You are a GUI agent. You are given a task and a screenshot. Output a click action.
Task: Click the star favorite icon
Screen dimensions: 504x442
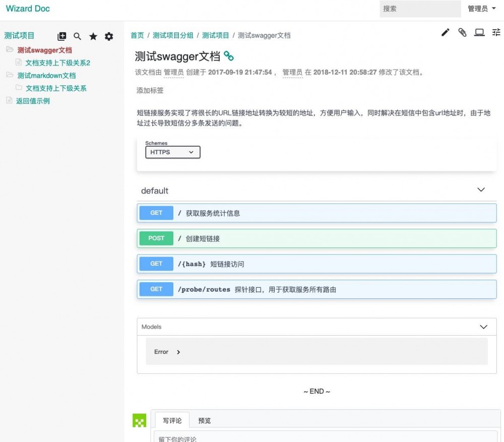[93, 36]
